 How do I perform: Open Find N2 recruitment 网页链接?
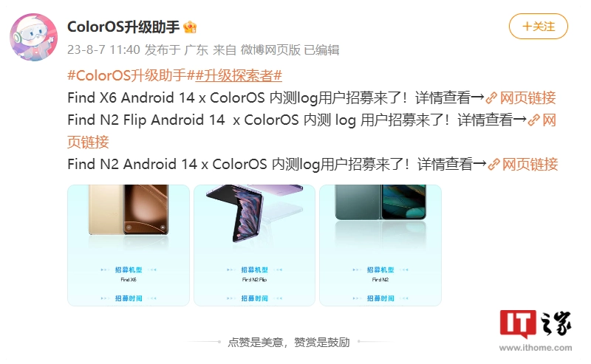point(530,165)
